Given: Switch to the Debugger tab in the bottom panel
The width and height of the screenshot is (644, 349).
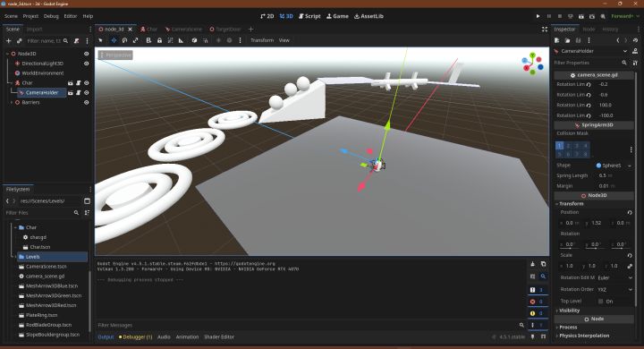Looking at the screenshot, I should 135,336.
